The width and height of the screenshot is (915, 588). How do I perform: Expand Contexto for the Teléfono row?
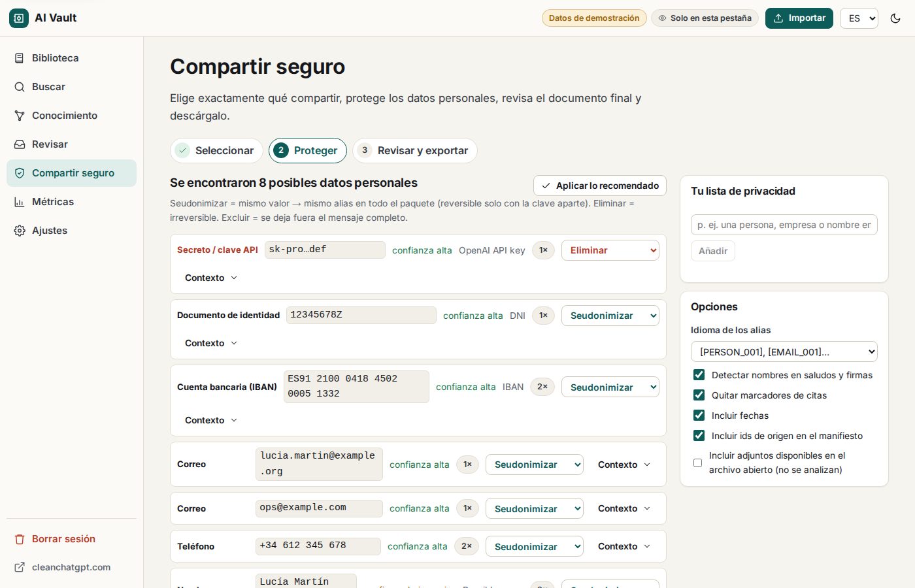(624, 546)
